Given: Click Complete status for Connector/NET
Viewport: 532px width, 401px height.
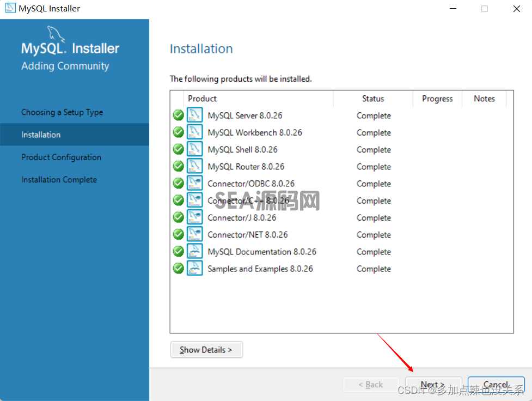Looking at the screenshot, I should (x=374, y=235).
